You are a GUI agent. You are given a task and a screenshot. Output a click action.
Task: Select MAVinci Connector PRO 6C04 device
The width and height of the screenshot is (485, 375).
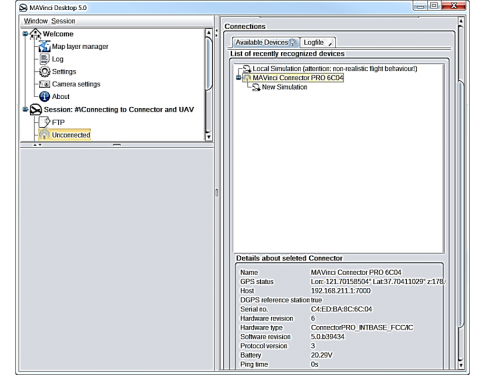[298, 78]
